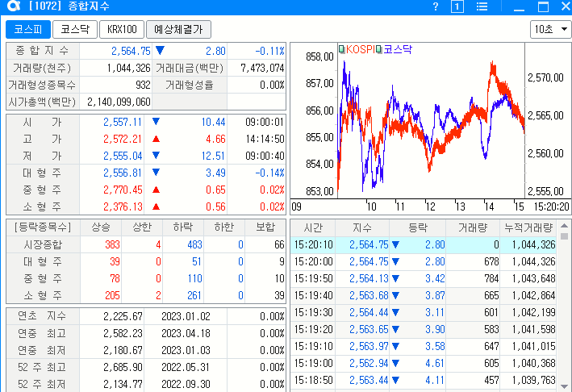Click the help question mark icon
The height and width of the screenshot is (392, 572).
[435, 6]
